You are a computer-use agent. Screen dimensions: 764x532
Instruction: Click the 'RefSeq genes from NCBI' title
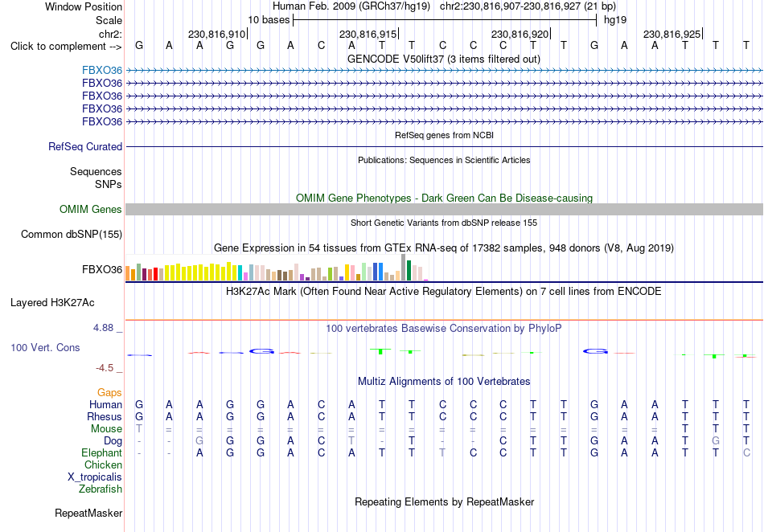(444, 135)
